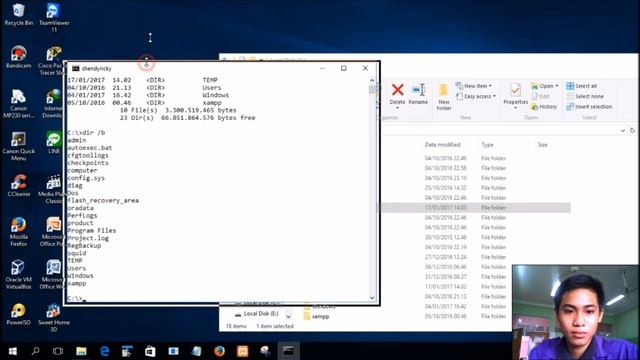Launch Microsoft Edge from the taskbar

coord(104,351)
